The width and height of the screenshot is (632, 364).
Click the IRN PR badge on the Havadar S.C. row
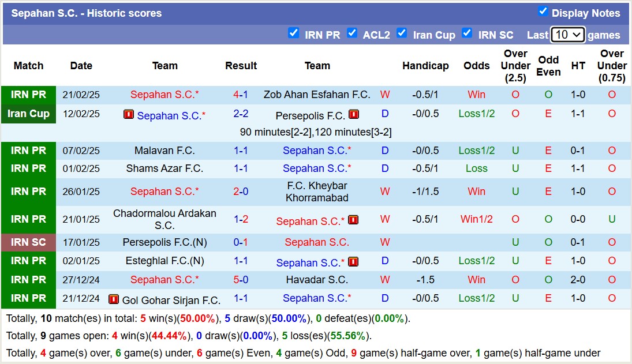click(28, 280)
